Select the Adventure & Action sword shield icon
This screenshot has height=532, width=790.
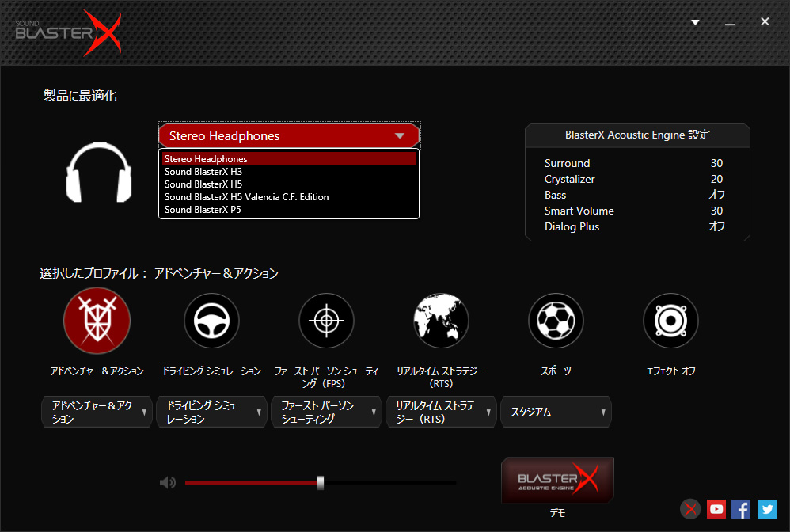tap(97, 321)
